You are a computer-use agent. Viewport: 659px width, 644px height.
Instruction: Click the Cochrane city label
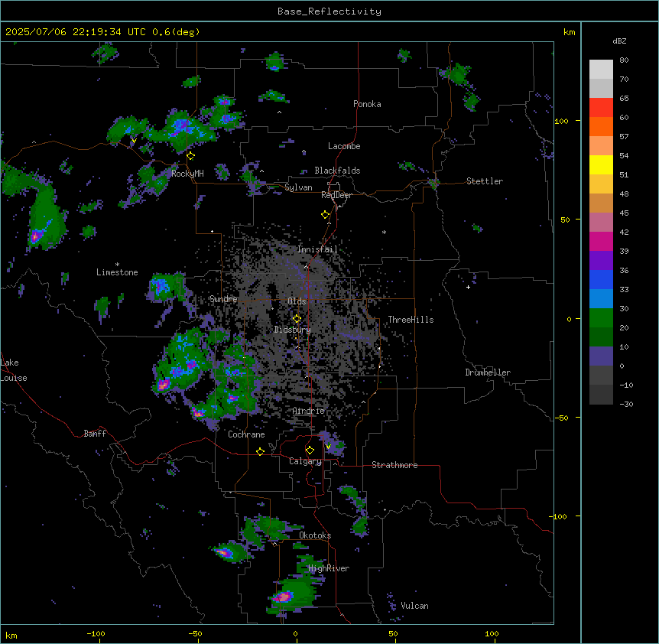click(246, 434)
